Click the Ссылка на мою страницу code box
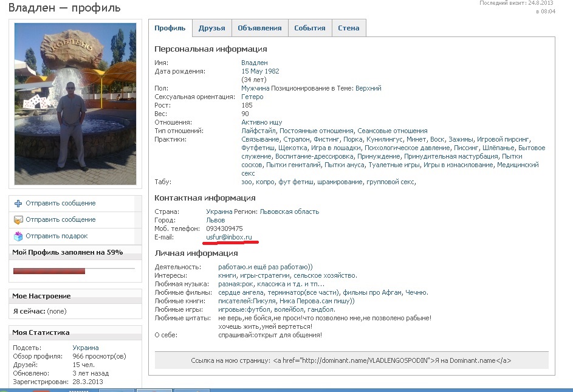Viewport: 573px width, 392px height. pyautogui.click(x=351, y=360)
